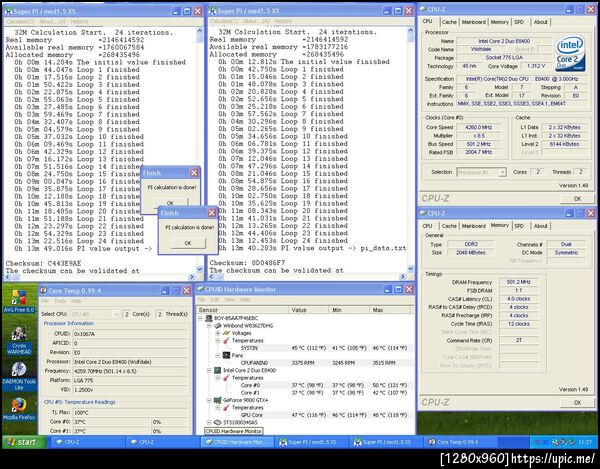This screenshot has width=600, height=469.
Task: Open the File menu in CPUID Hardware Monitor
Action: tap(201, 300)
